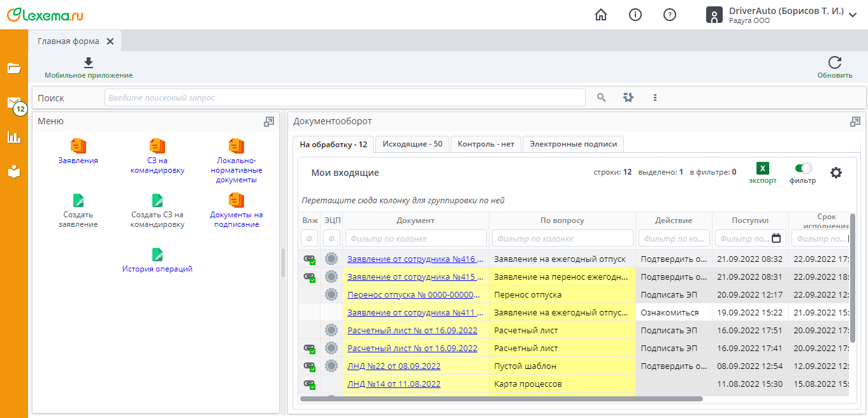Click the Мобильное приложение download icon
Image resolution: width=868 pixels, height=418 pixels.
pos(89,62)
